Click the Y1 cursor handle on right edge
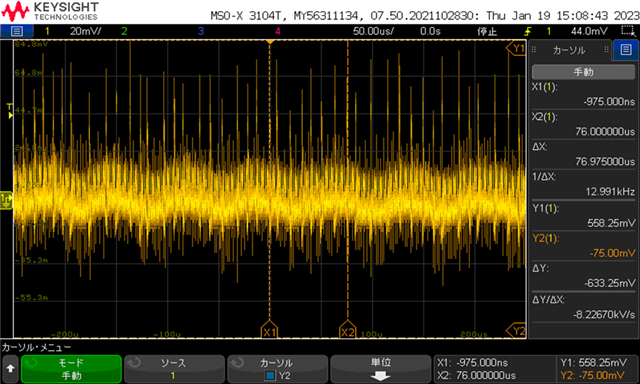 (517, 48)
